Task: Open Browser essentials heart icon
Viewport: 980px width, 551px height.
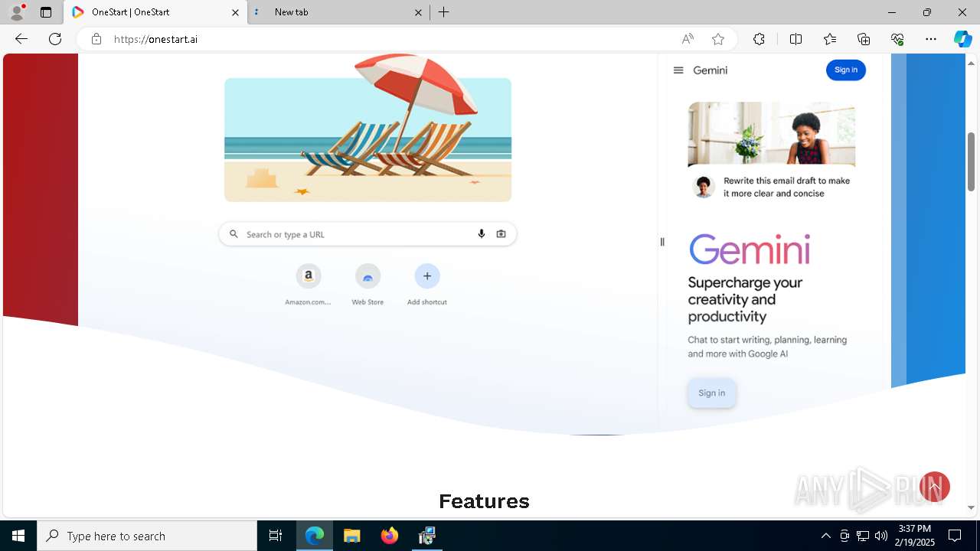Action: click(897, 39)
